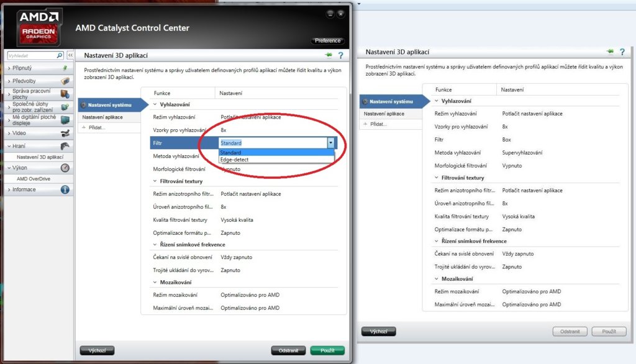Choose Standard in the Filtr dropdown list
This screenshot has height=364, width=636.
[276, 153]
